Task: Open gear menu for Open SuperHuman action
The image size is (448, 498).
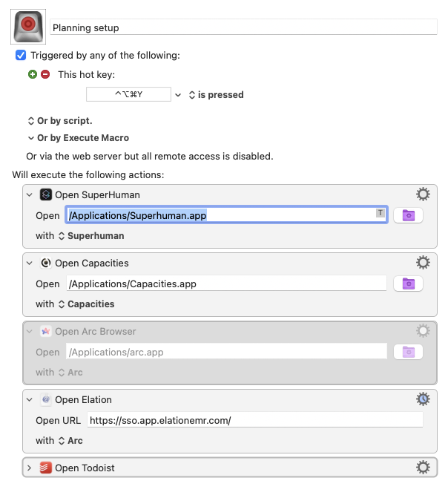Action: pyautogui.click(x=423, y=194)
